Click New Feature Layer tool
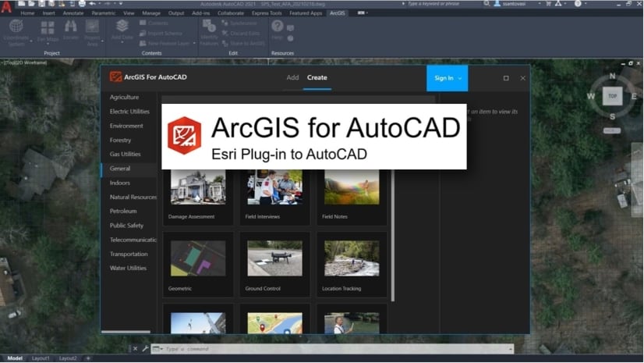Screen dimensions: 644x363 point(165,43)
